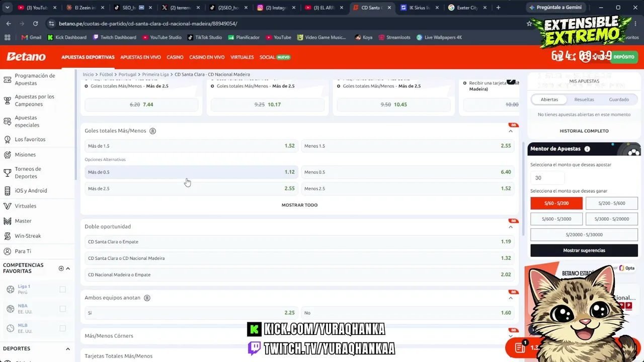Open the Chrome tab search dropdown
Viewport: 644px width, 362px height.
pos(7,8)
